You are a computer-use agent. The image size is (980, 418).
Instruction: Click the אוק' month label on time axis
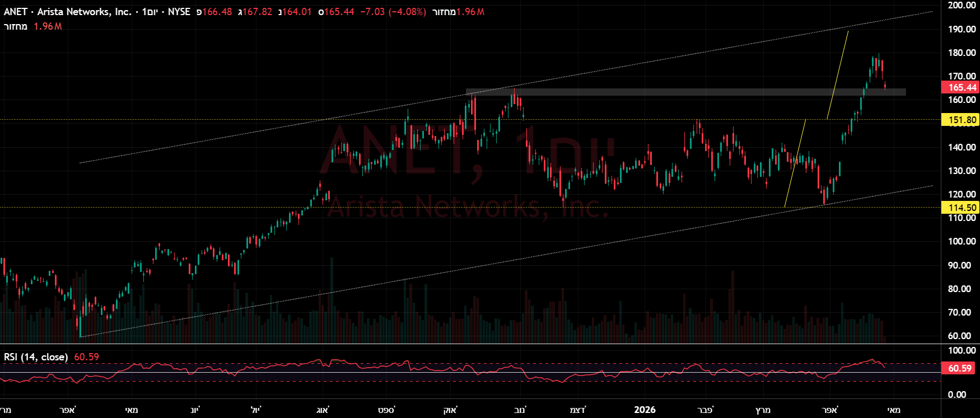click(450, 410)
